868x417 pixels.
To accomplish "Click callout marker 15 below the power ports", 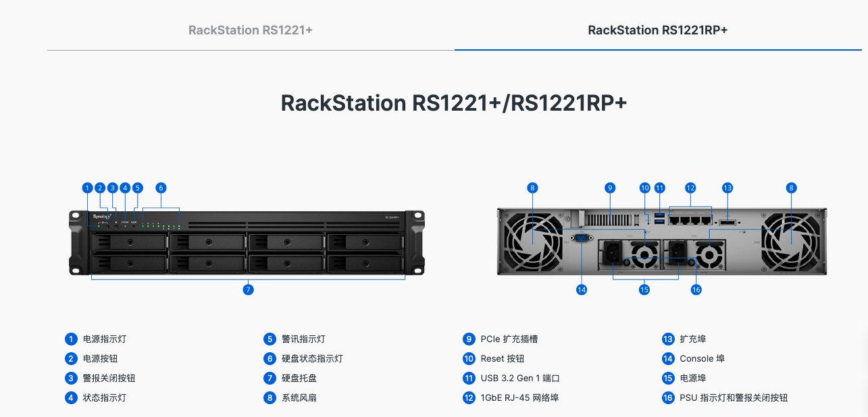I will point(644,289).
